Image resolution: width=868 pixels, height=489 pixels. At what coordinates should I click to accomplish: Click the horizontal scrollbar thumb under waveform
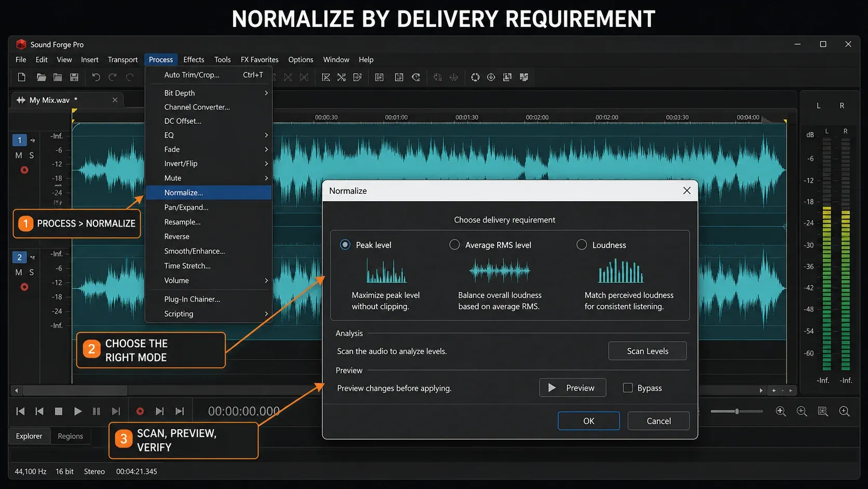75,390
